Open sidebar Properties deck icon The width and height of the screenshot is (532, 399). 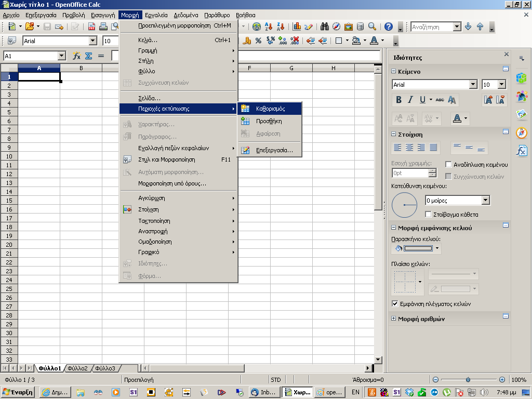coord(522,78)
